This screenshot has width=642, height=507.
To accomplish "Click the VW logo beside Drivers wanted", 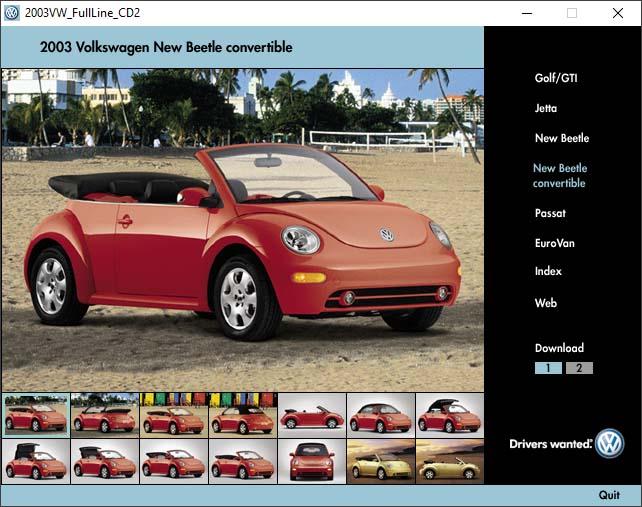I will point(609,443).
